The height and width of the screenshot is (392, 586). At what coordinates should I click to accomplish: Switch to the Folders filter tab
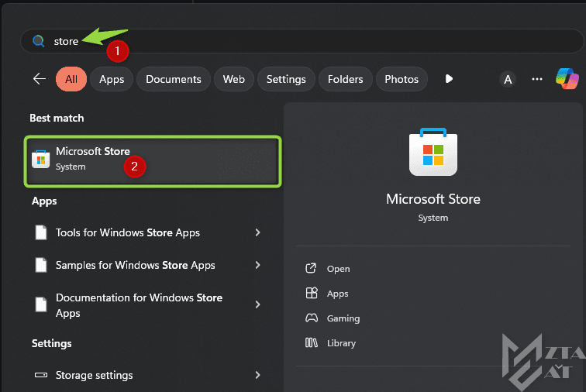click(x=346, y=79)
